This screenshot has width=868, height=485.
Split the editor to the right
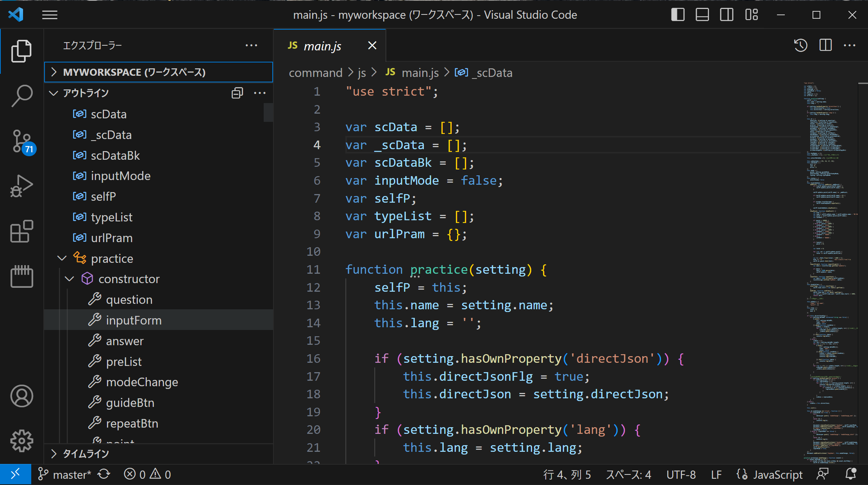[825, 45]
